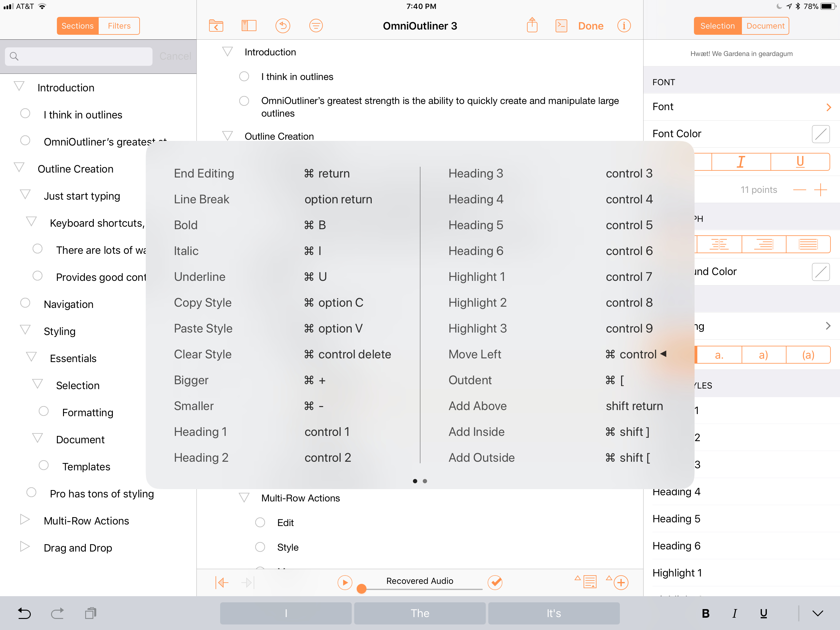Open Background Color swatch
The width and height of the screenshot is (840, 630).
coord(820,272)
